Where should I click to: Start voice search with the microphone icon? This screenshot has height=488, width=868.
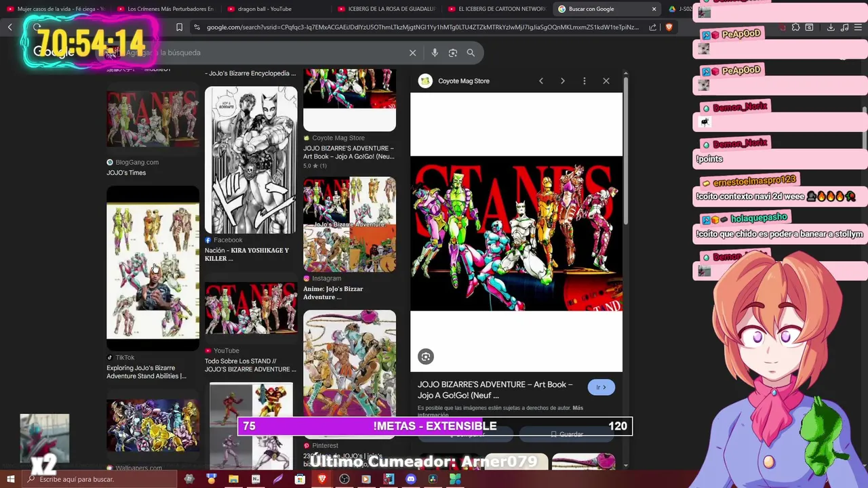pos(435,53)
